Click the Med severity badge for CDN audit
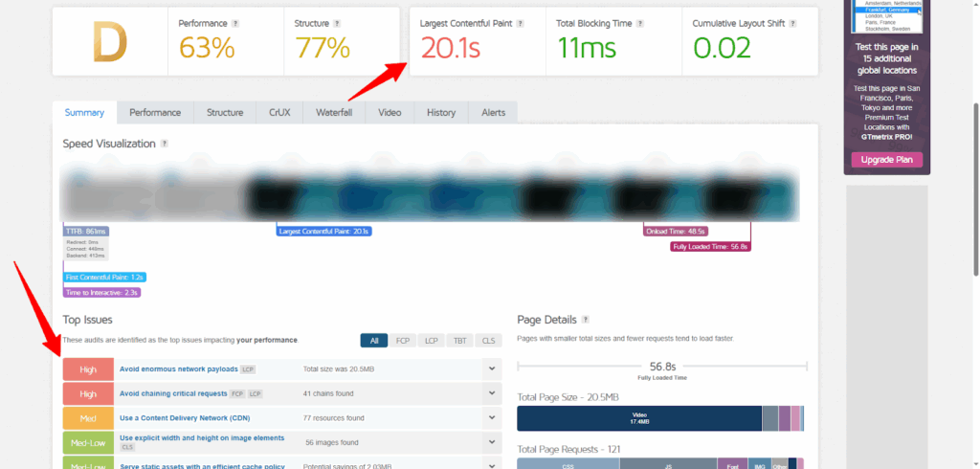980x469 pixels. [x=88, y=417]
